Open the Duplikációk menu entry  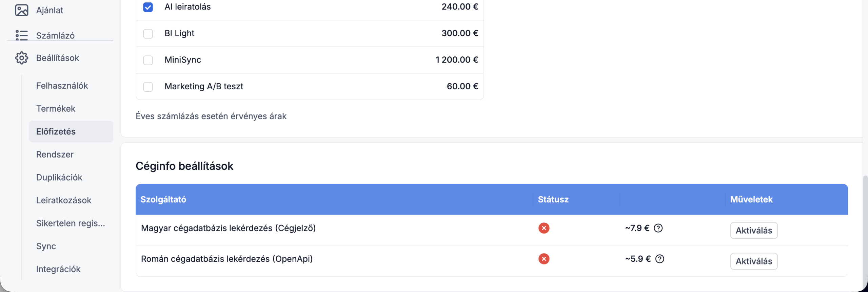(59, 178)
